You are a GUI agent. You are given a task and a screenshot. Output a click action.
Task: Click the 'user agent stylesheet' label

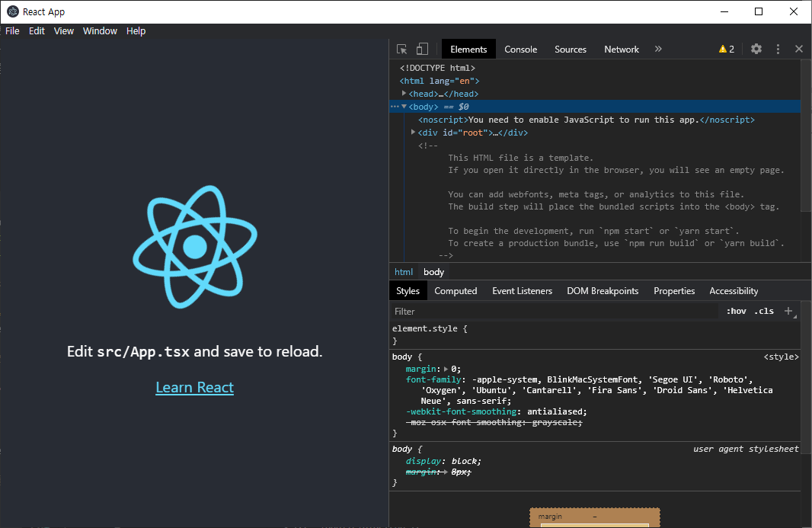tap(746, 449)
